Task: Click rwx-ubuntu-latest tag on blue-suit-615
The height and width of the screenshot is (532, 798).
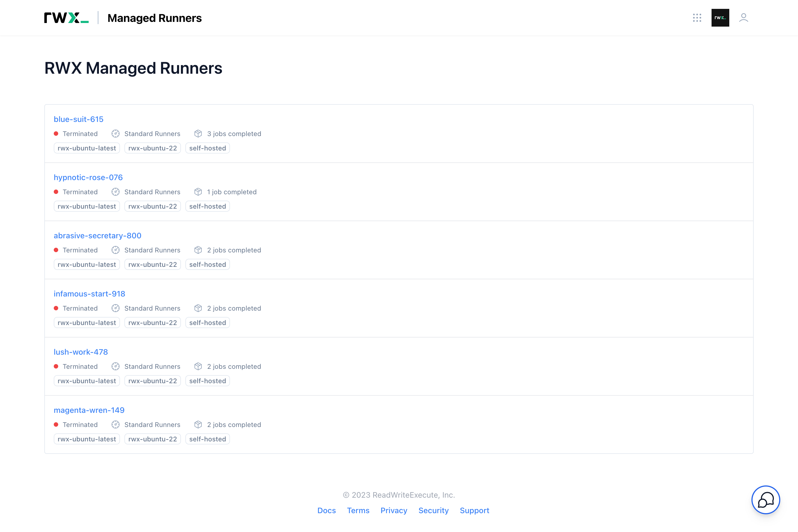Action: 87,148
